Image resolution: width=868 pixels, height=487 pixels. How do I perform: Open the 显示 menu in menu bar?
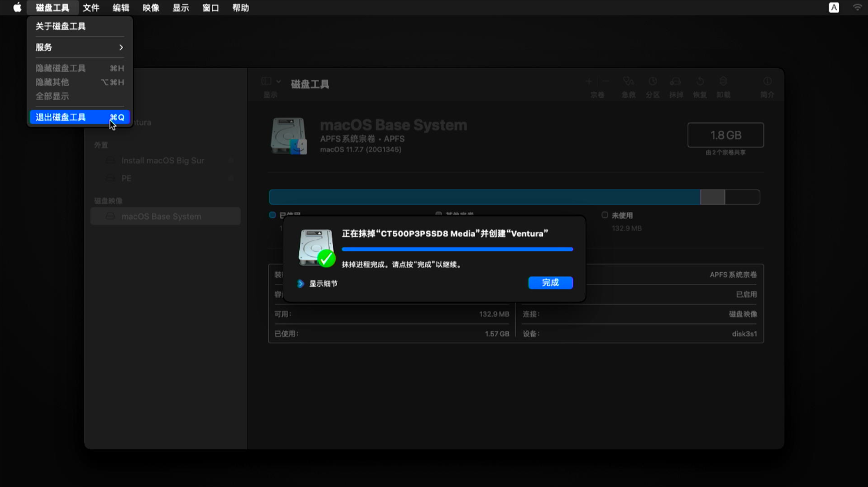tap(181, 8)
